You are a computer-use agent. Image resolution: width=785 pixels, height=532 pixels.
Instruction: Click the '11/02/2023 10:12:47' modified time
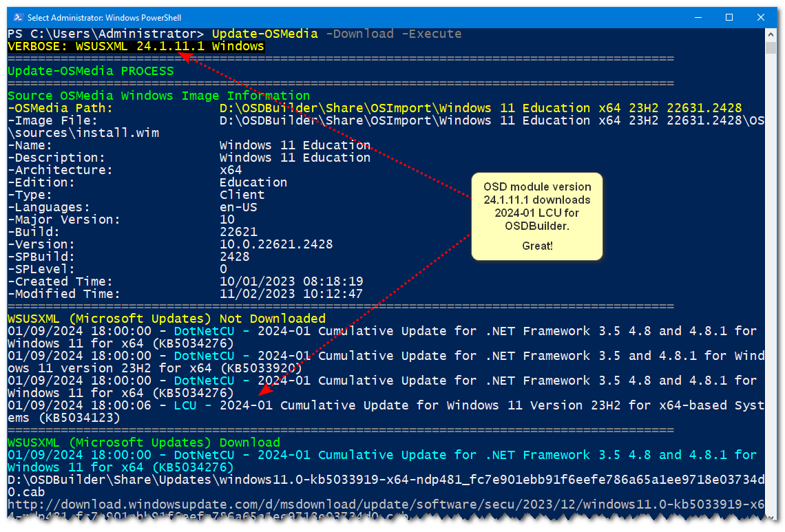point(291,294)
